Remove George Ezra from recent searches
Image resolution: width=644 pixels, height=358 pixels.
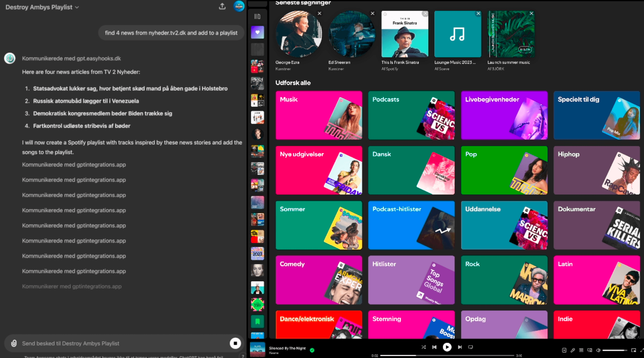coord(319,13)
